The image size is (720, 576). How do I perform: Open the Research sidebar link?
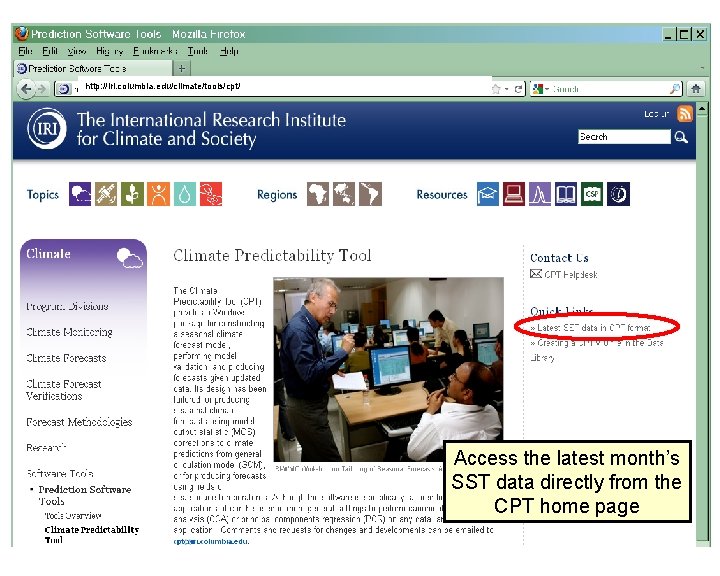tap(46, 447)
